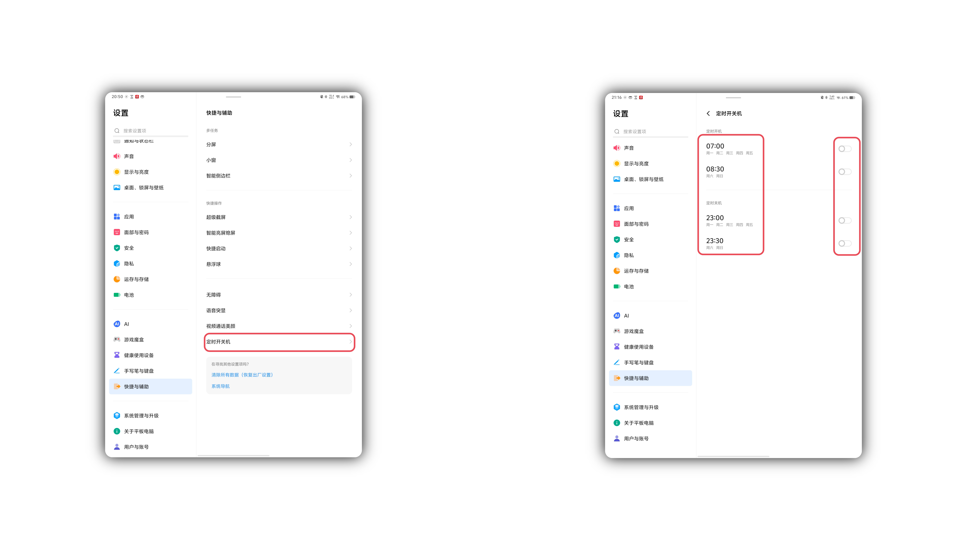This screenshot has height=551, width=980.
Task: Open 快捷启动 via its chevron
Action: tap(350, 248)
